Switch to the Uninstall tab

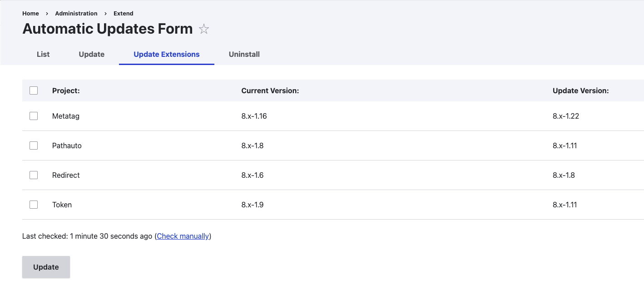click(x=244, y=54)
